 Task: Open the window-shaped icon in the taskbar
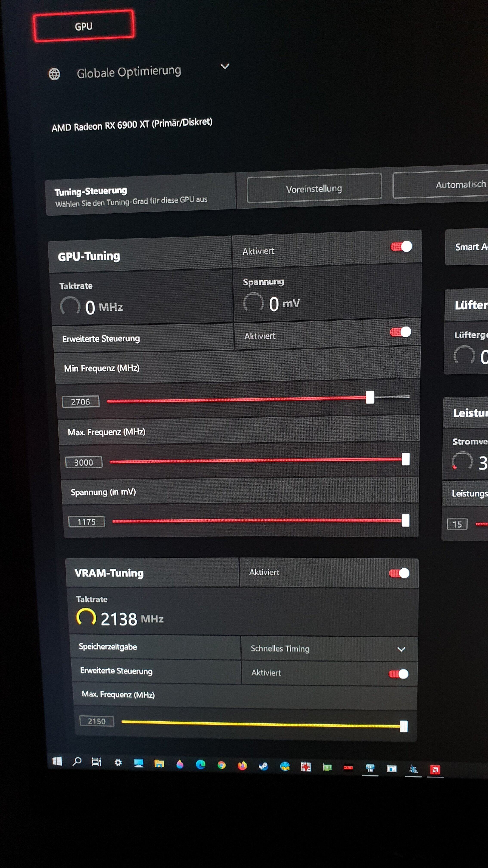391,769
